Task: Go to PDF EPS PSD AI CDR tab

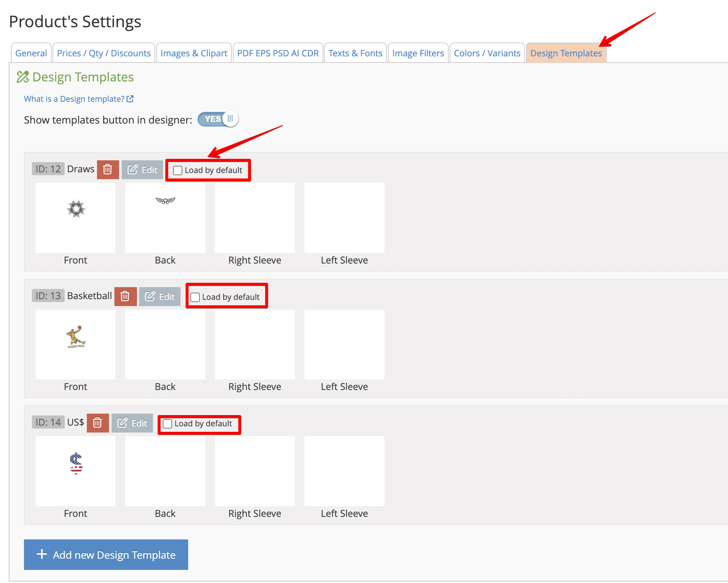Action: pos(278,53)
